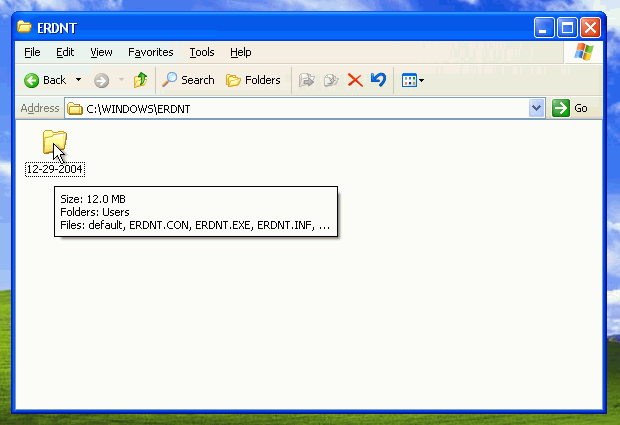Open the Search pane
The image size is (620, 425).
[188, 80]
